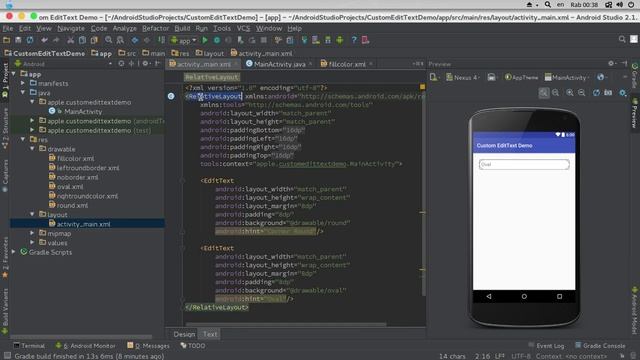Click the Paste toolbar icon
The image size is (640, 360).
tap(94, 40)
